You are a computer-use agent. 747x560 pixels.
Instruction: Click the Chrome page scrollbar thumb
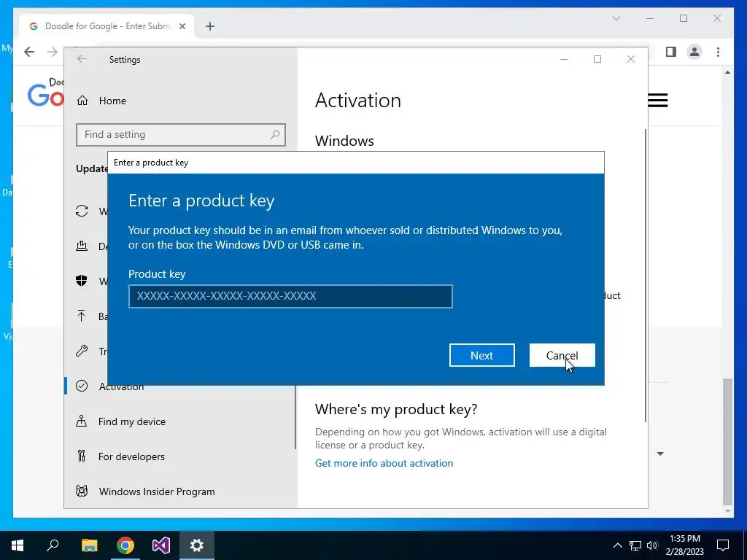pos(727,441)
